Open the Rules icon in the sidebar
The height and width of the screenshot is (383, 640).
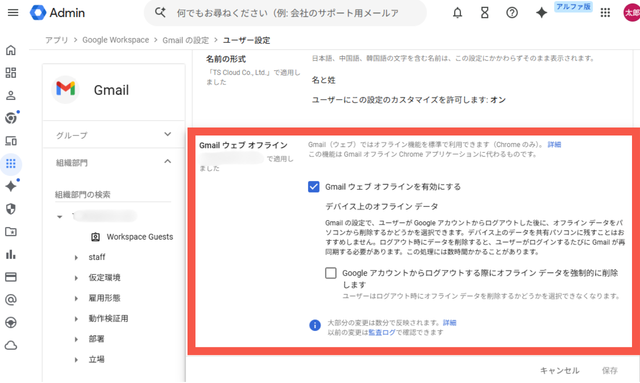pyautogui.click(x=11, y=323)
